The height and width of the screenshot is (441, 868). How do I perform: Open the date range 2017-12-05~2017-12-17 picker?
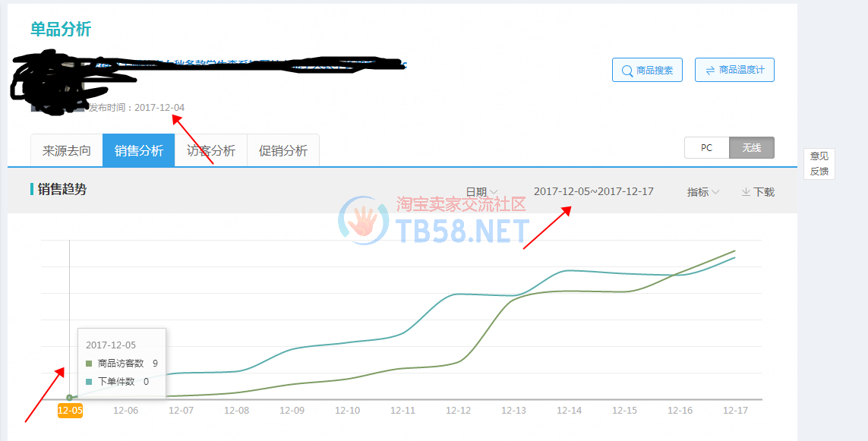pyautogui.click(x=593, y=191)
